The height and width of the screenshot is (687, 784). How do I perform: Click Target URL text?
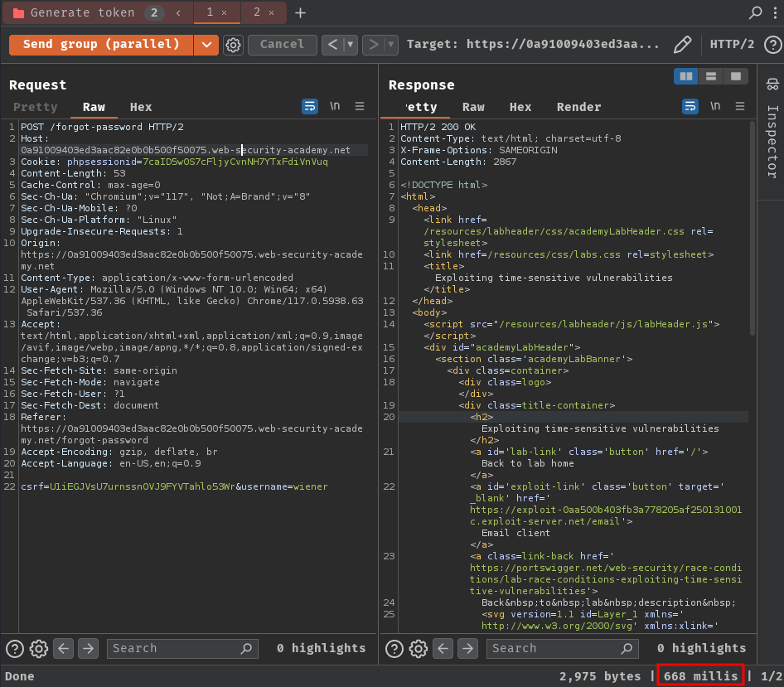coord(533,44)
